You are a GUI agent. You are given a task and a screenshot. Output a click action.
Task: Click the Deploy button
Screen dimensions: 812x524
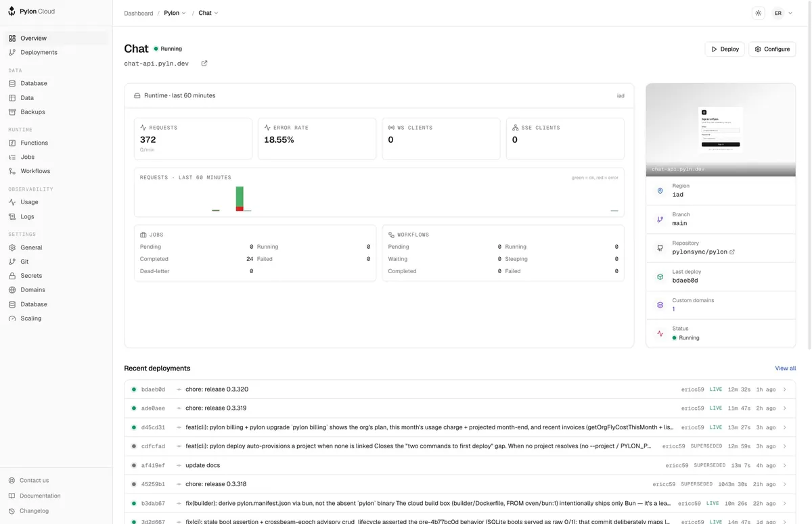pyautogui.click(x=725, y=49)
